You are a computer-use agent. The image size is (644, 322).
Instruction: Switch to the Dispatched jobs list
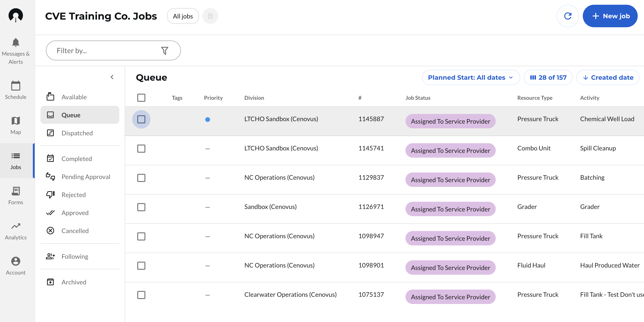click(x=77, y=133)
